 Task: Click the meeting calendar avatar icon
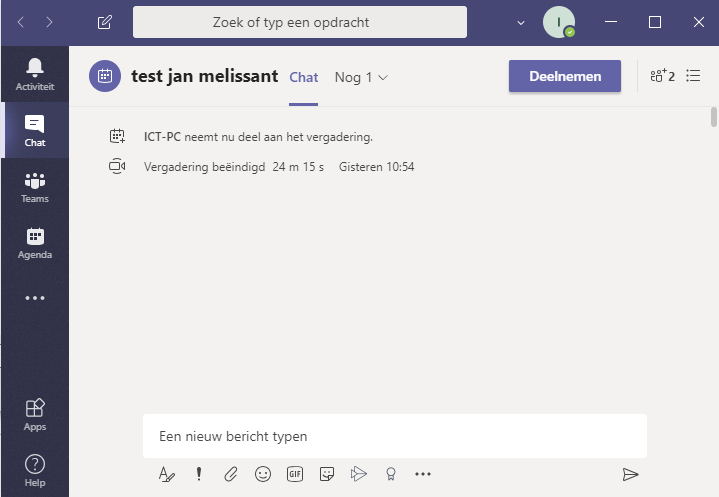click(105, 76)
